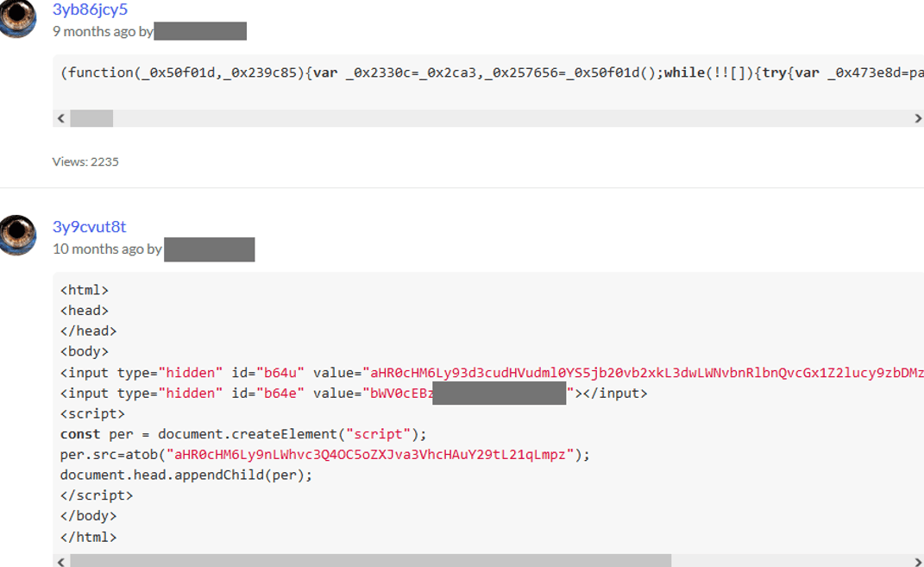
Task: Open the paste titled 3y9cvut8t
Action: pyautogui.click(x=89, y=227)
